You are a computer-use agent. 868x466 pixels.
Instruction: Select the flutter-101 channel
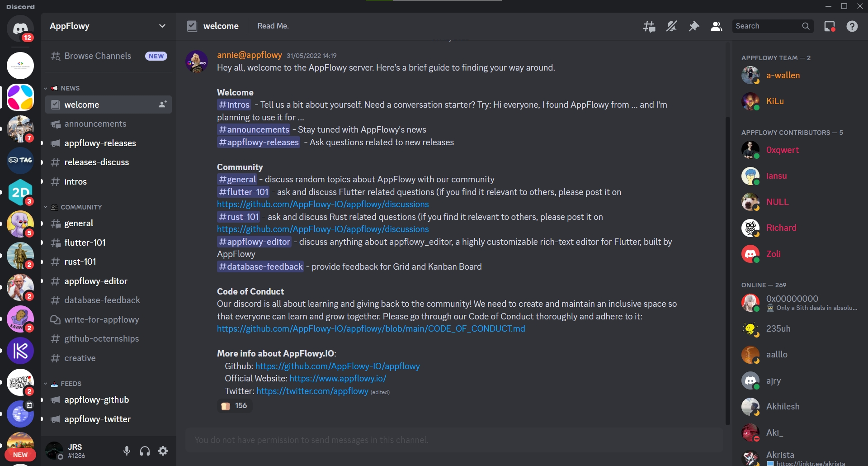coord(85,243)
